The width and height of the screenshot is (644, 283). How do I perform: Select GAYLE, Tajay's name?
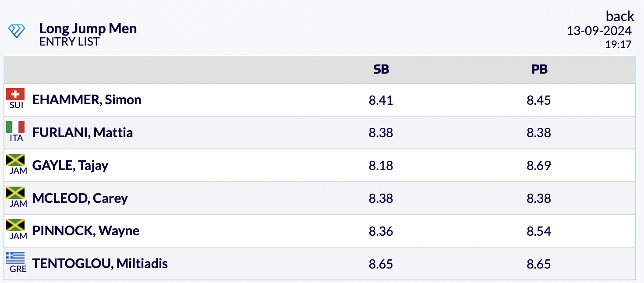click(x=70, y=166)
